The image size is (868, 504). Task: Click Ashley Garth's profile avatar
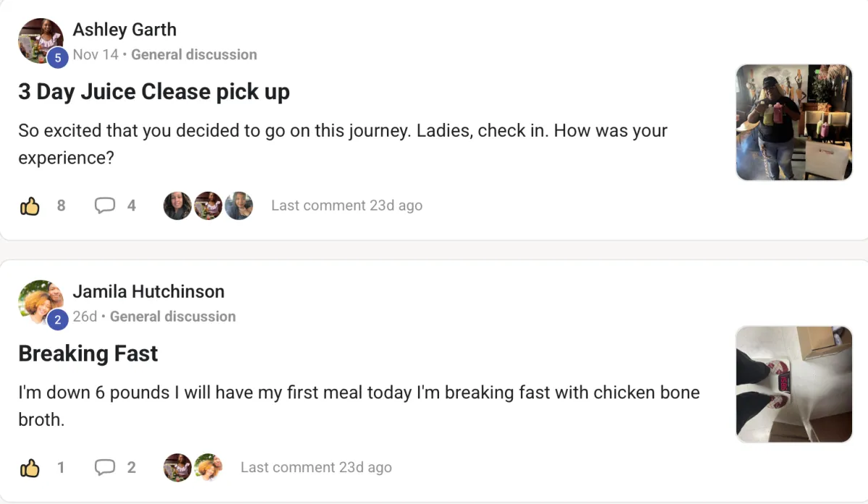click(40, 39)
